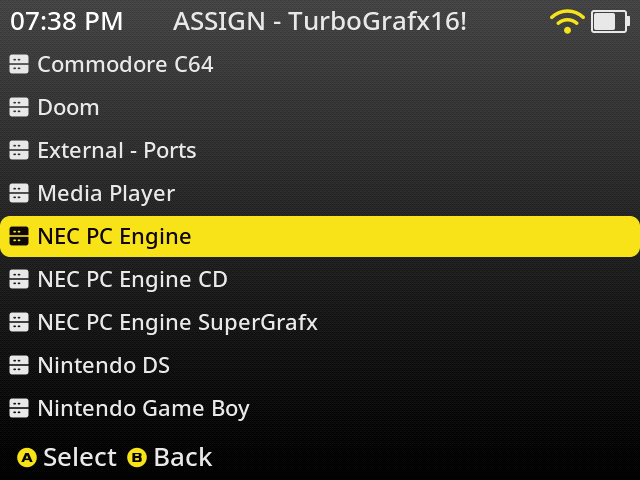Click the icon beside NEC PC Engine SuperGrafx

coord(19,323)
